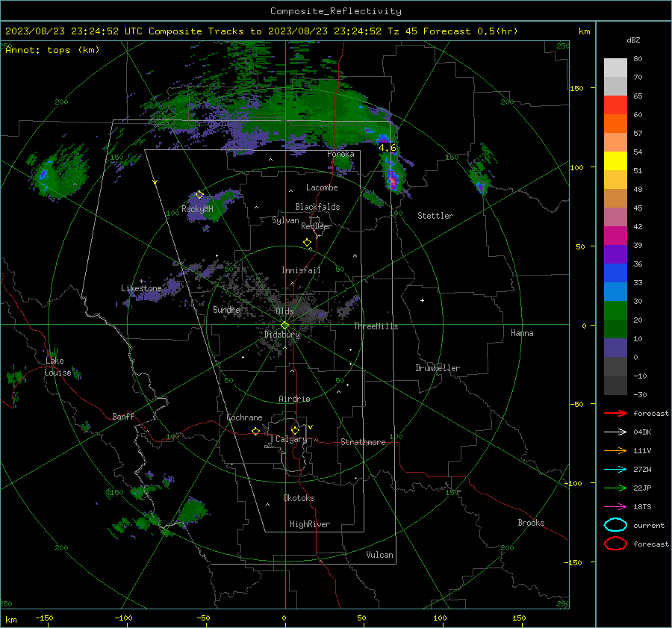Click the Innisfail town label
Image resolution: width=672 pixels, height=628 pixels.
pyautogui.click(x=301, y=270)
